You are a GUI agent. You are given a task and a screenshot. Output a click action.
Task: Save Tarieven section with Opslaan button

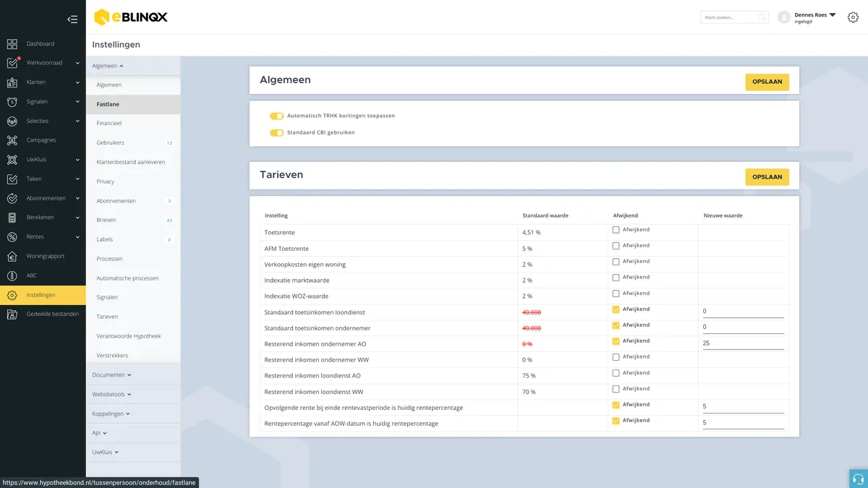767,177
